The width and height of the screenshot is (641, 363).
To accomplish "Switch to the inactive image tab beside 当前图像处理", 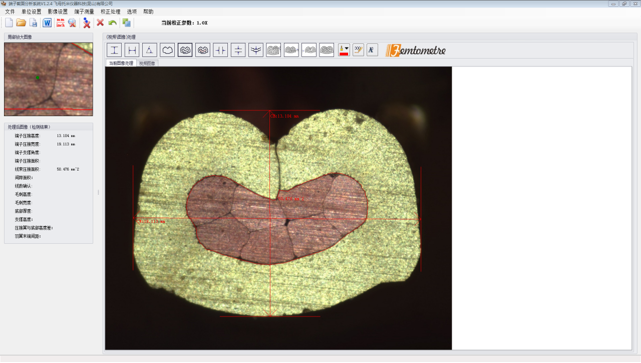I will pos(147,63).
